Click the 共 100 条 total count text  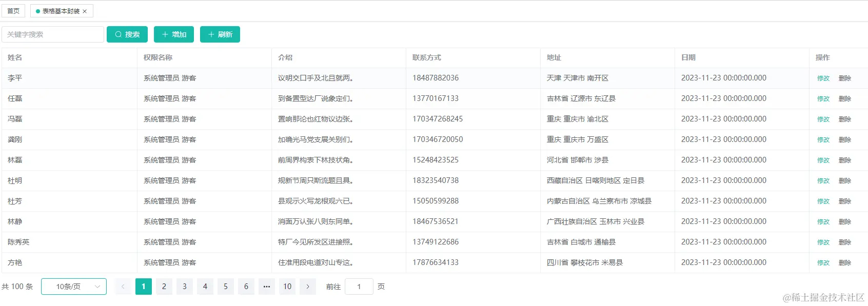(x=17, y=287)
